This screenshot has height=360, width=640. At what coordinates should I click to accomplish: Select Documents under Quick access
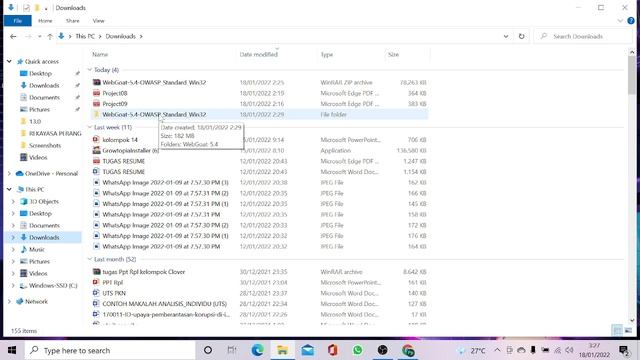click(x=44, y=98)
